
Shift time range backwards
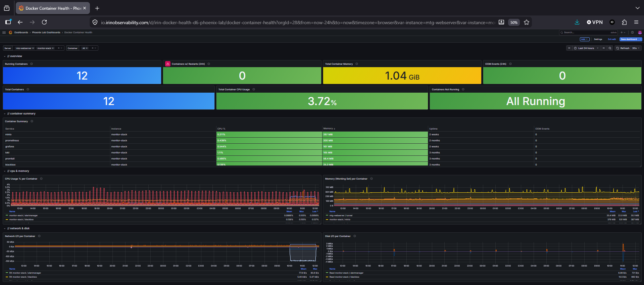[x=569, y=48]
